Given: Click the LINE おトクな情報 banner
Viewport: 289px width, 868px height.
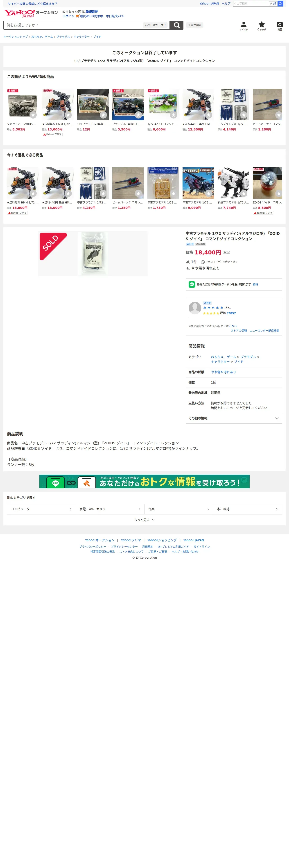Looking at the screenshot, I should point(144,482).
